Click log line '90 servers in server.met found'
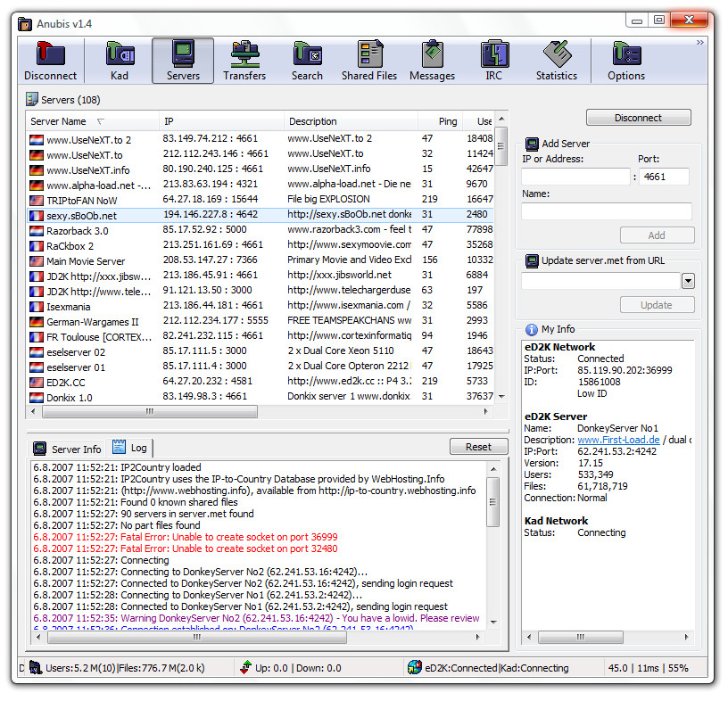This screenshot has width=728, height=701. (144, 514)
